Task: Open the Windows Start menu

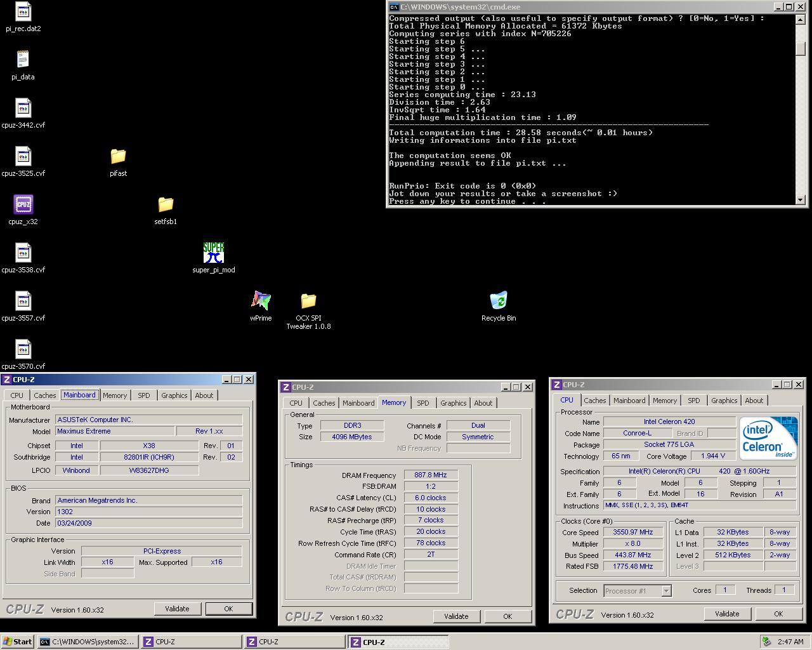Action: coord(18,642)
